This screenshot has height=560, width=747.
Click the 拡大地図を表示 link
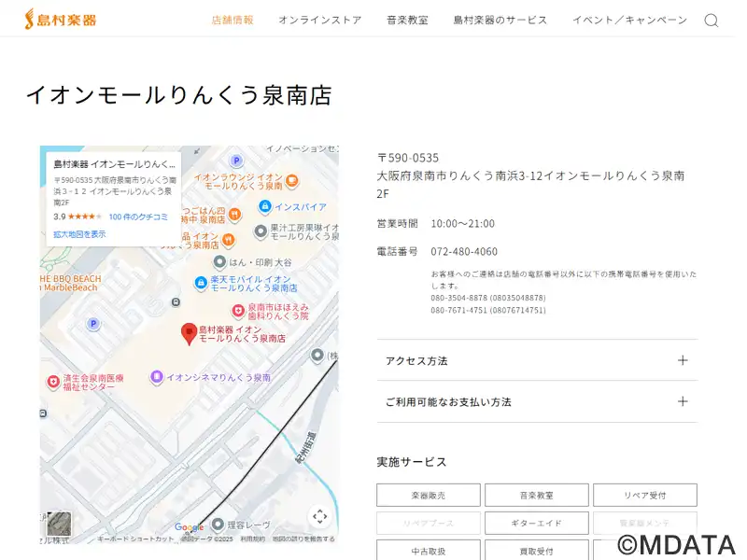pos(79,234)
